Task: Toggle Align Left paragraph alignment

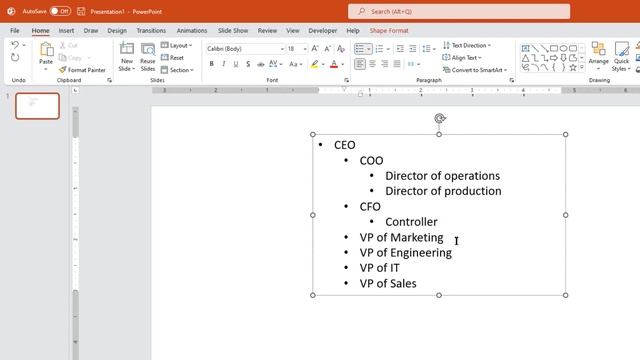Action: click(360, 64)
